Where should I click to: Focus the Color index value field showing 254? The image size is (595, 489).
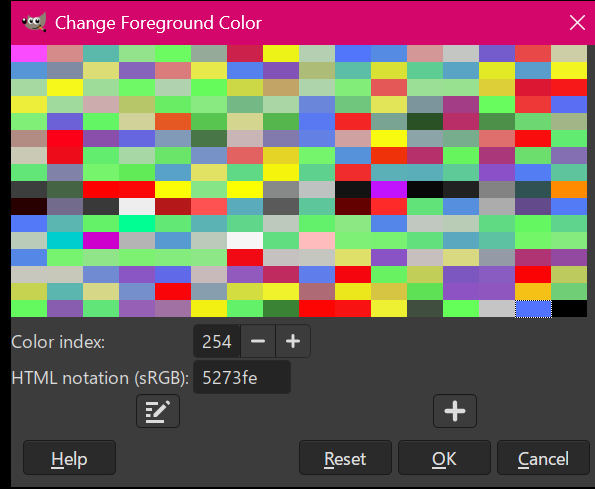pyautogui.click(x=217, y=341)
